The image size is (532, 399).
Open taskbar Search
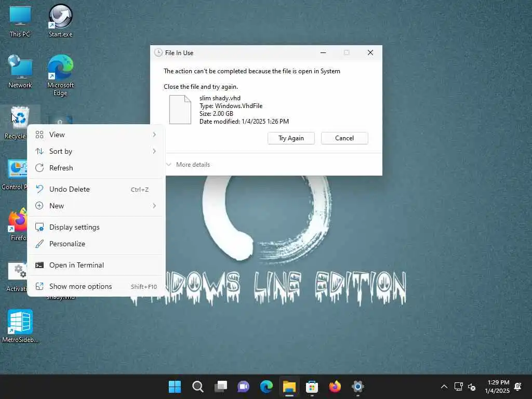[198, 387]
